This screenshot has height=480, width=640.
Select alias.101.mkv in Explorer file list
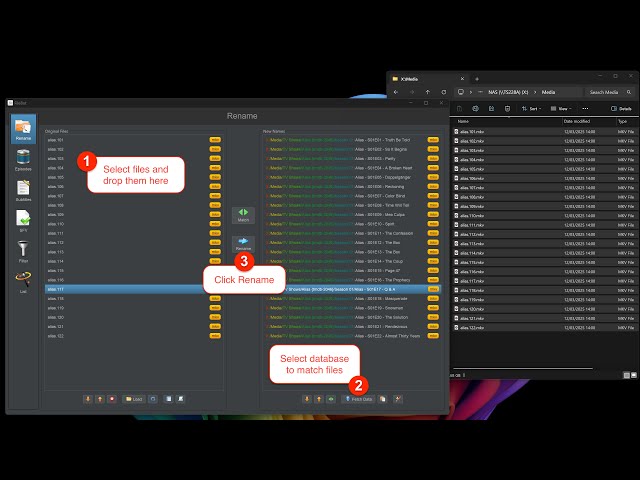click(x=470, y=133)
